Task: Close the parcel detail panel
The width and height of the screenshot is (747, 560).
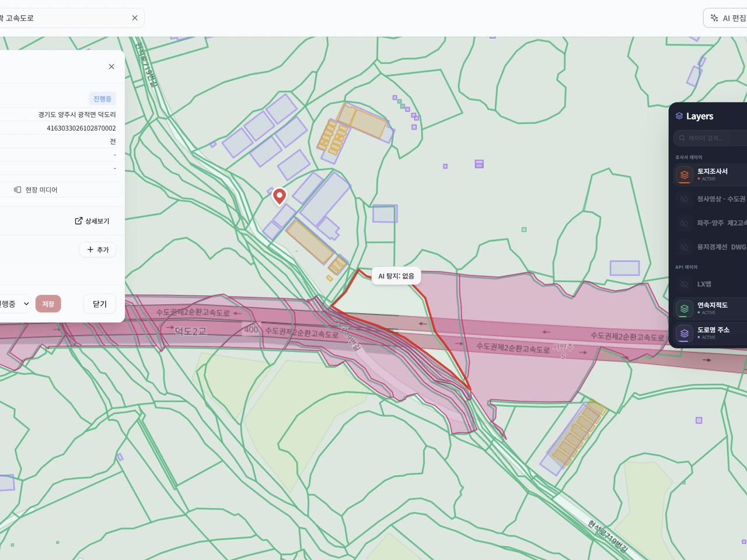Action: pos(111,66)
